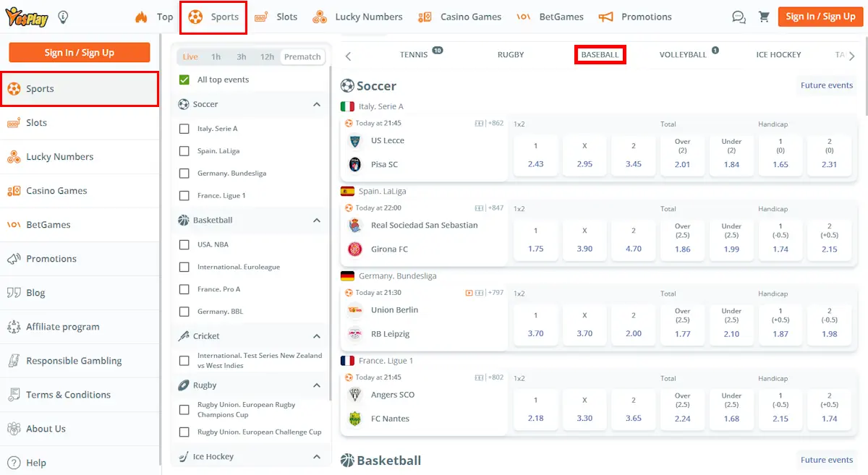Collapse the Soccer filter section
This screenshot has height=475, width=868.
[x=316, y=104]
